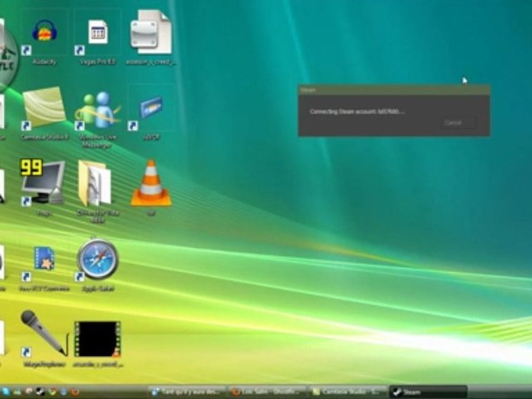Viewport: 532px width, 399px height.
Task: Open the Camtasia Studio desktop shortcut
Action: (x=44, y=112)
